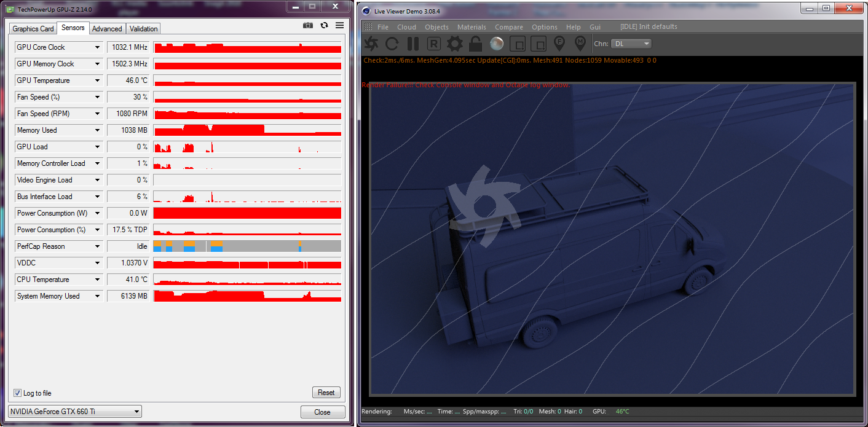Viewport: 868px width, 427px height.
Task: Open the Video Engine Load dropdown
Action: (x=97, y=180)
